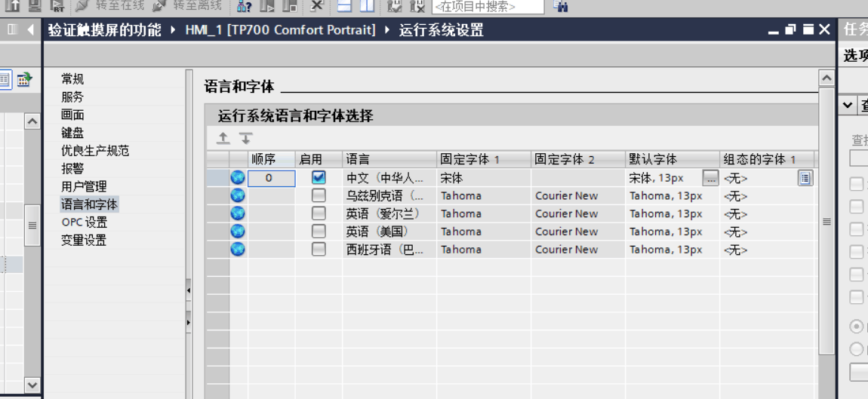Click the cross-reference X toolbar icon

click(317, 5)
